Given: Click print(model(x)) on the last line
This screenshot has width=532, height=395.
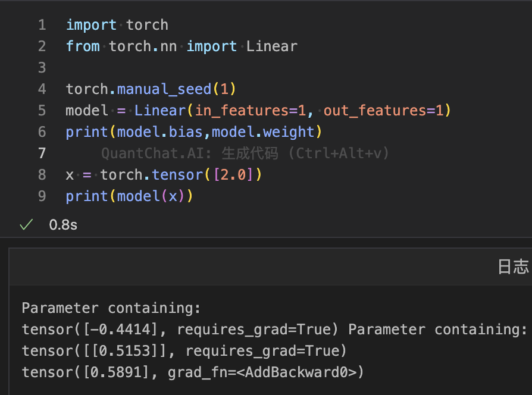Looking at the screenshot, I should pyautogui.click(x=129, y=196).
